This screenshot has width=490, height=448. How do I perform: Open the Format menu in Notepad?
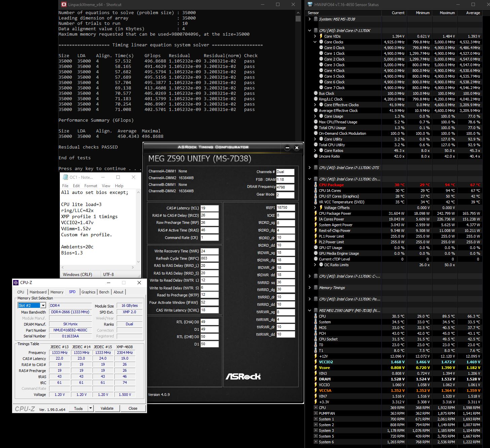(x=91, y=186)
